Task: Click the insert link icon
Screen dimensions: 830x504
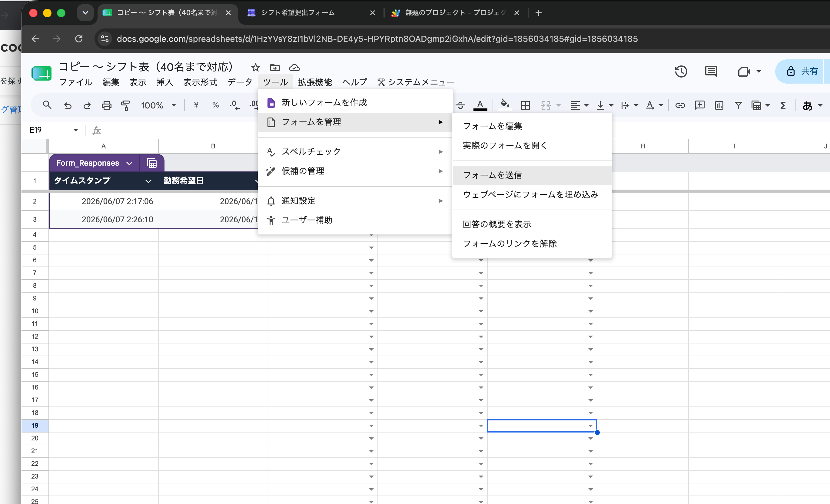Action: point(680,105)
